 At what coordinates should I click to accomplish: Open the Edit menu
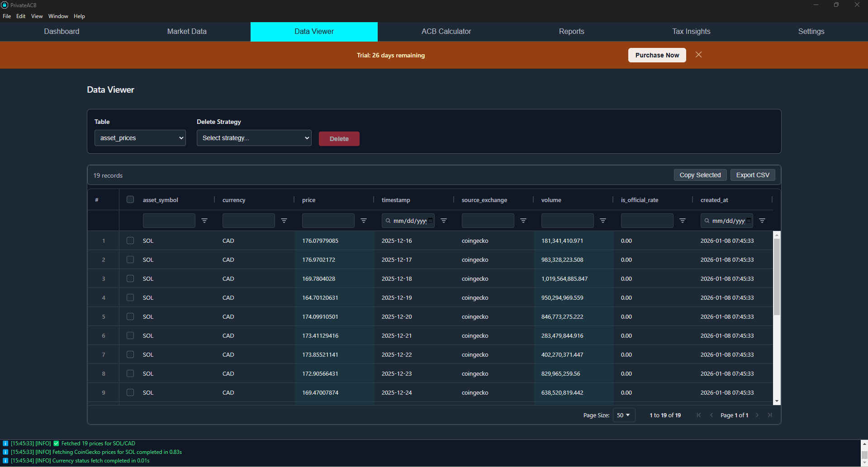coord(21,16)
